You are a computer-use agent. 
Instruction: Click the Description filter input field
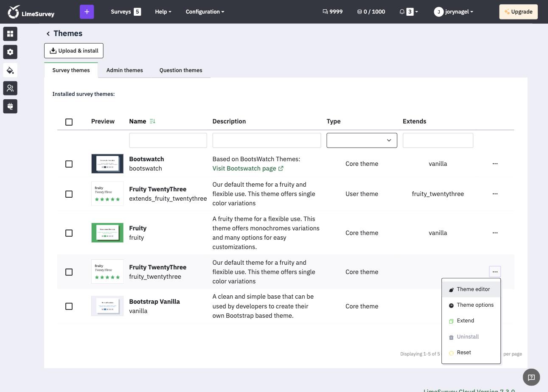(267, 140)
